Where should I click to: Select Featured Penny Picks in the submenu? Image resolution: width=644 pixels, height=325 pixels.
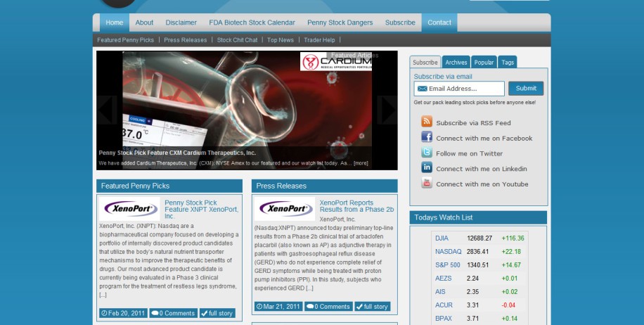tap(126, 40)
